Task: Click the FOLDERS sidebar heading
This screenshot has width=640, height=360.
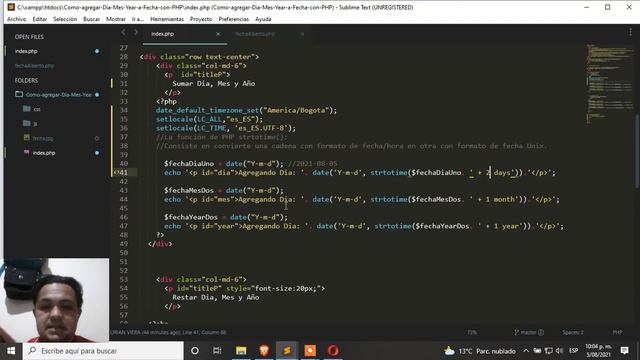Action: pos(26,80)
